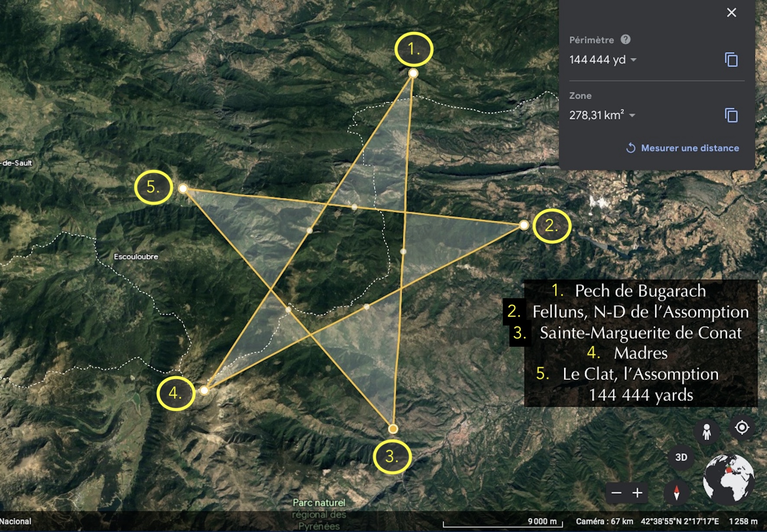Open the Périmètre help question-mark icon
Viewport: 767px width, 532px height.
625,39
